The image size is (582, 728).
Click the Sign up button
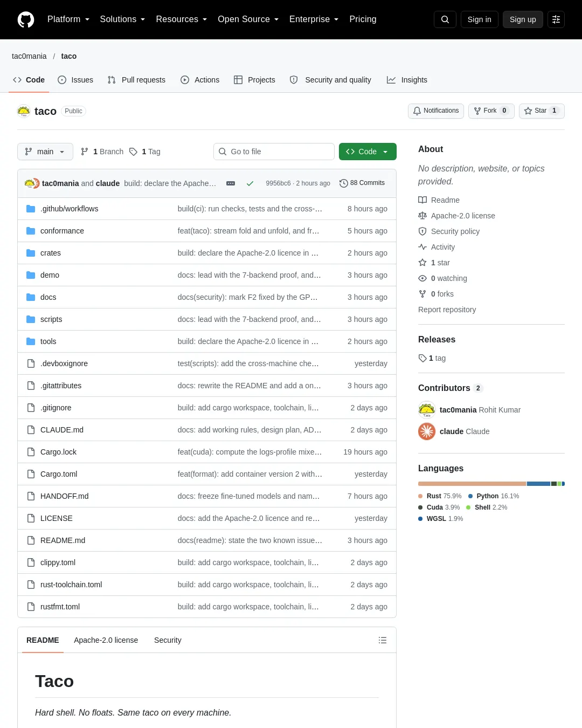pyautogui.click(x=523, y=19)
